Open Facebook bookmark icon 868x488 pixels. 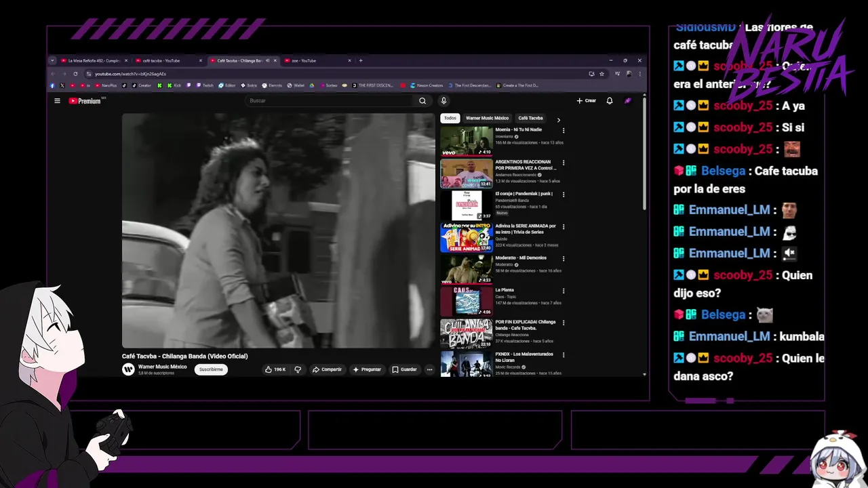[x=52, y=85]
